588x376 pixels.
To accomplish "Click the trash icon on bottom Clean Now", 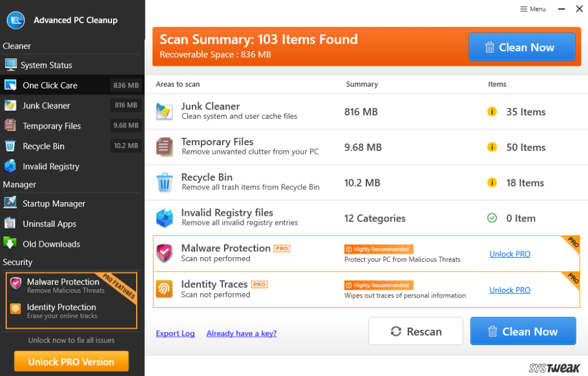I will coord(492,331).
